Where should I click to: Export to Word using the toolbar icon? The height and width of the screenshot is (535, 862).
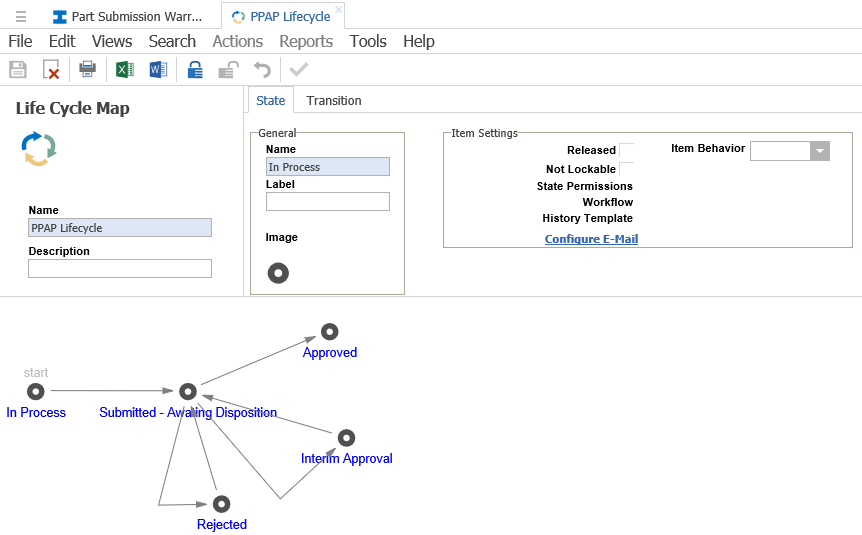158,70
